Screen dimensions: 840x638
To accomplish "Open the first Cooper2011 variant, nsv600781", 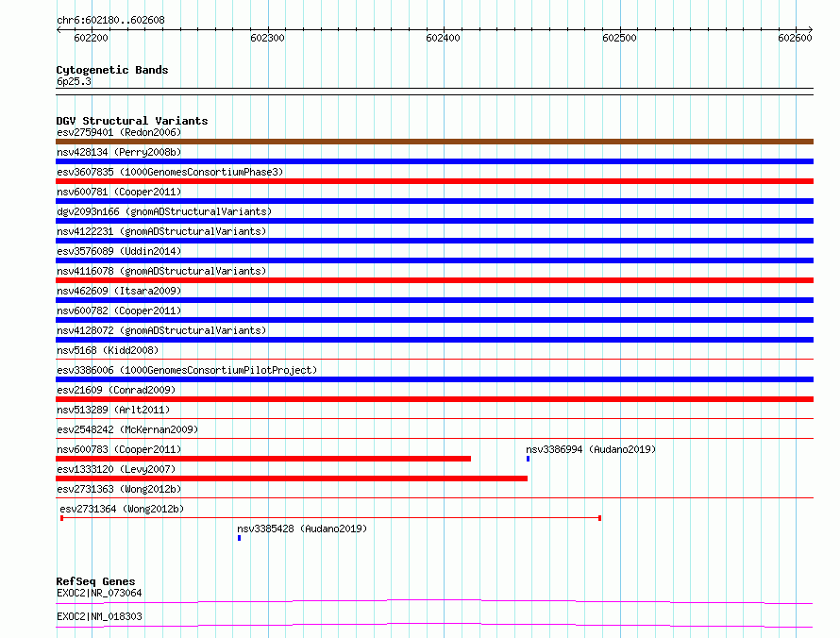I will (119, 192).
